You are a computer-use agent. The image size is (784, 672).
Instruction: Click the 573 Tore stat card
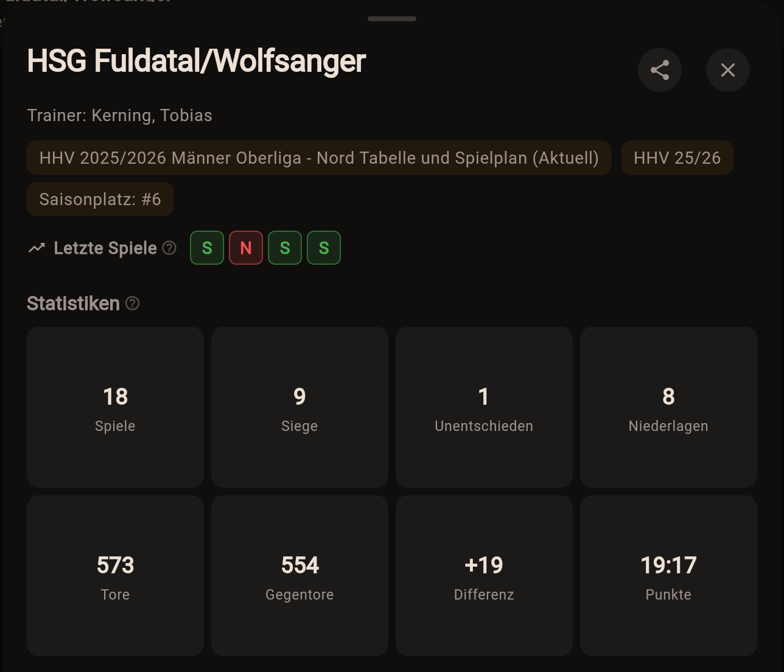(x=115, y=575)
